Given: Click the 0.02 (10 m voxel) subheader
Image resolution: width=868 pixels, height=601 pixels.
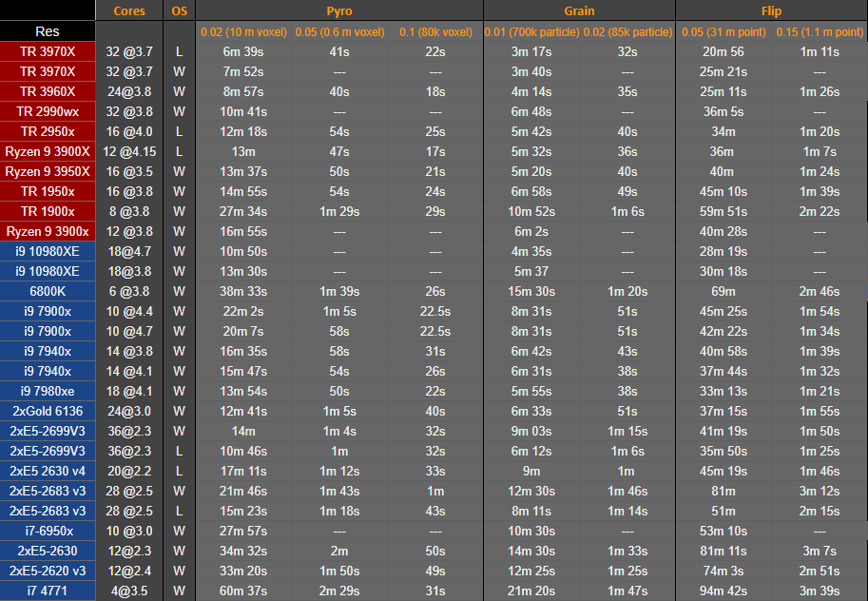Looking at the screenshot, I should 243,32.
